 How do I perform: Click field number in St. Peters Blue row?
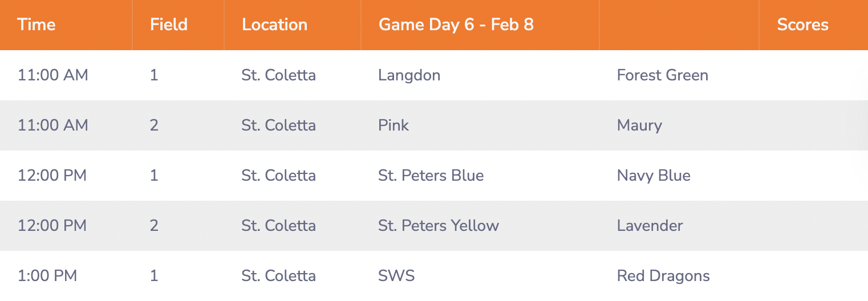pyautogui.click(x=154, y=176)
